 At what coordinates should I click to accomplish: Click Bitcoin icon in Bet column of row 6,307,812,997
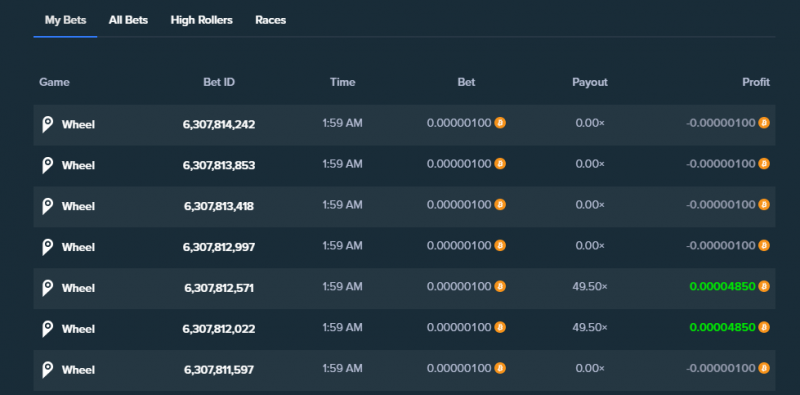tap(500, 245)
